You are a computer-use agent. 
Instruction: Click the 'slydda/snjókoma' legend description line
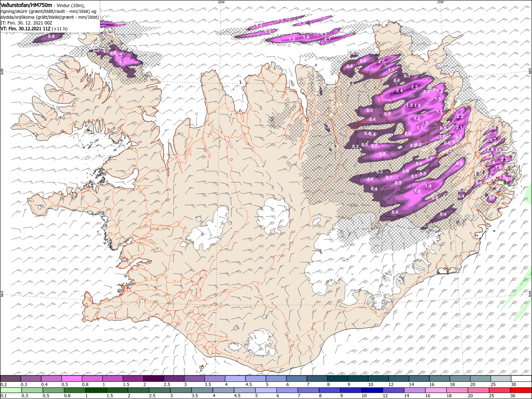tap(49, 17)
